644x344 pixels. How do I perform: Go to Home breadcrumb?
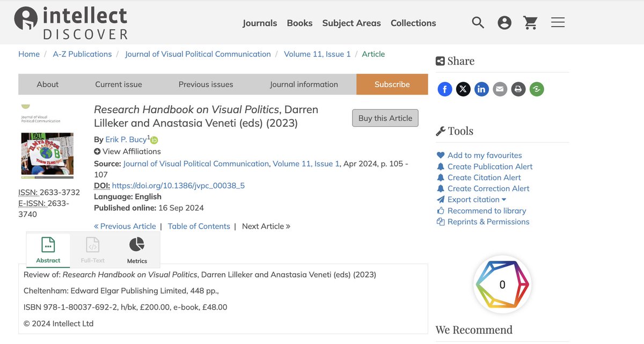(x=29, y=54)
